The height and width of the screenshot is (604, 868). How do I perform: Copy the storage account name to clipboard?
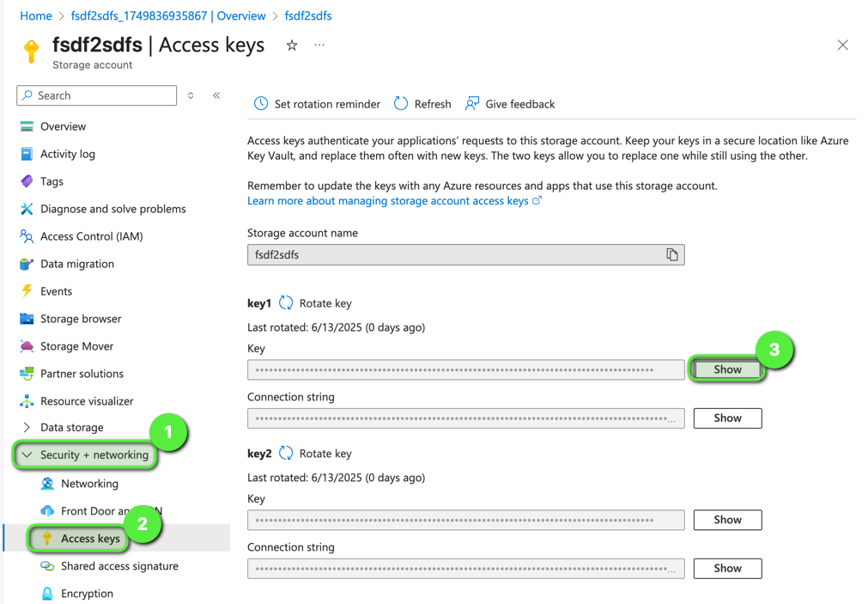coord(671,255)
